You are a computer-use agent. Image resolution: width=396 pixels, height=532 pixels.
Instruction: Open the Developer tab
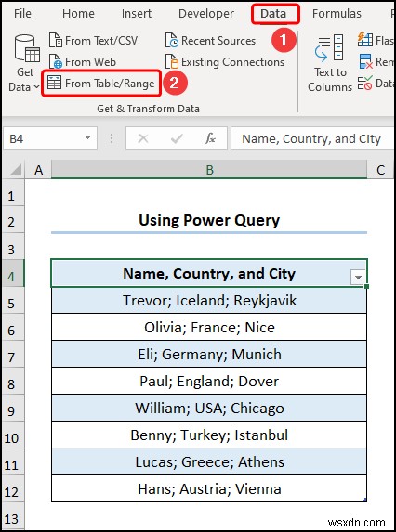coord(206,14)
